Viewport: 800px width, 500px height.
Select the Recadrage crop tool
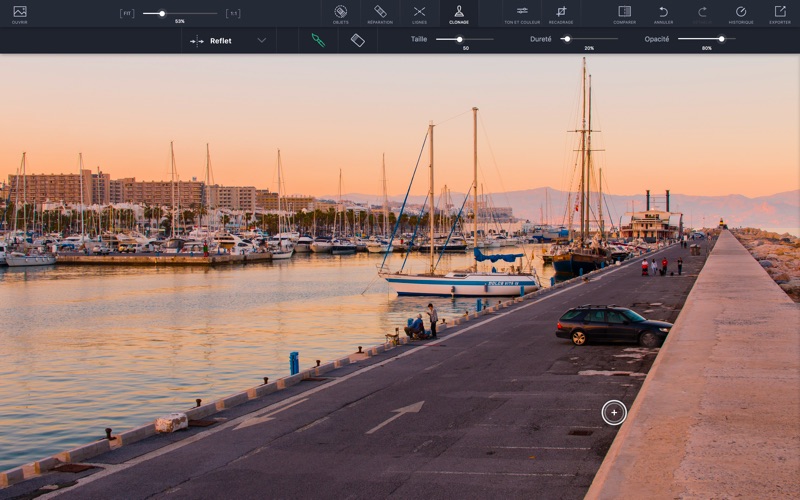[561, 13]
